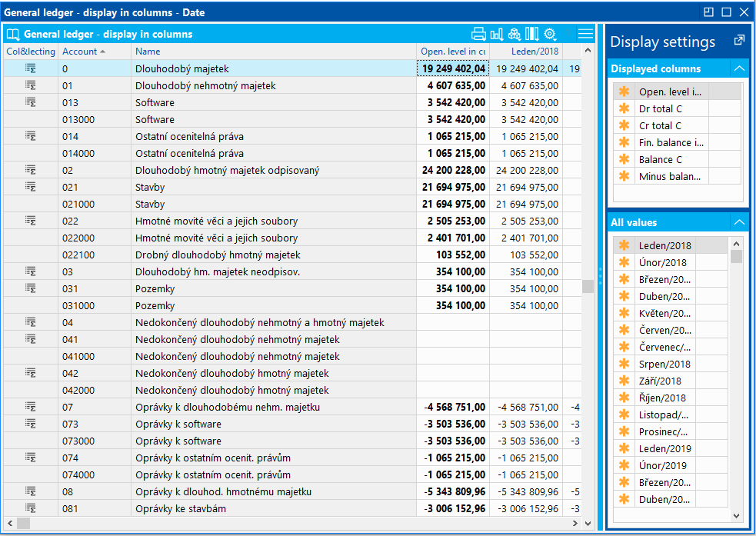Click the Open. level in cu column header

[x=453, y=51]
